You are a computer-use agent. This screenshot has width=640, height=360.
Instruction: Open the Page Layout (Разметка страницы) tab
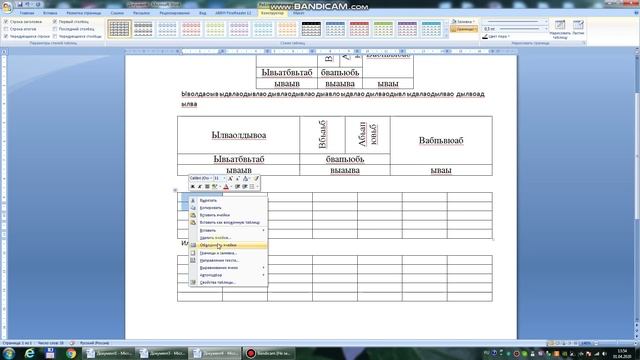pyautogui.click(x=84, y=13)
